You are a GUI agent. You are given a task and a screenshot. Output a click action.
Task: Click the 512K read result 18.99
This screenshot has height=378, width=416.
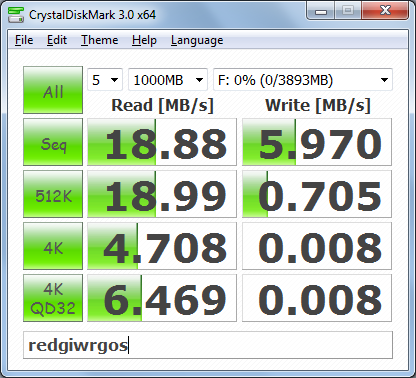click(162, 194)
